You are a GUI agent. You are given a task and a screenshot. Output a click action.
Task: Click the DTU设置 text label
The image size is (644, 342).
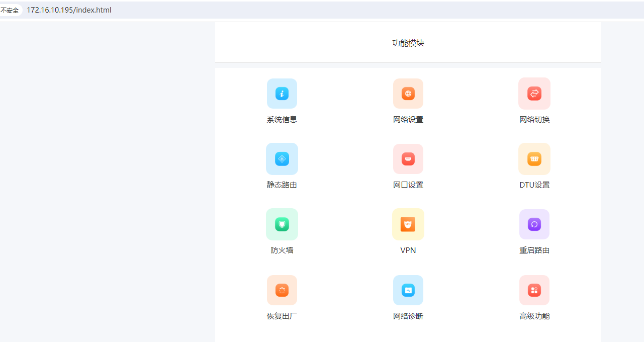[x=534, y=185]
